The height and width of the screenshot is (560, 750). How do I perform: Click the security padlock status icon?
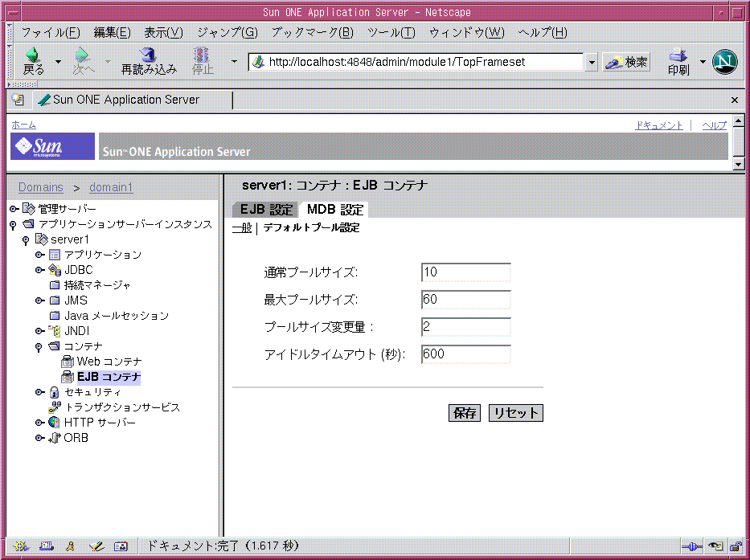[736, 546]
